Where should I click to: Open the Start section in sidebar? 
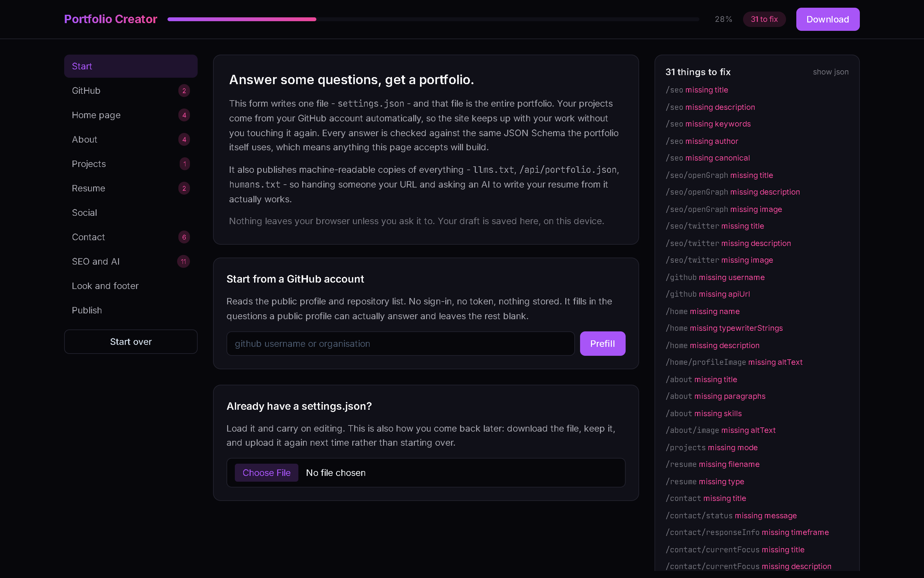click(x=131, y=66)
